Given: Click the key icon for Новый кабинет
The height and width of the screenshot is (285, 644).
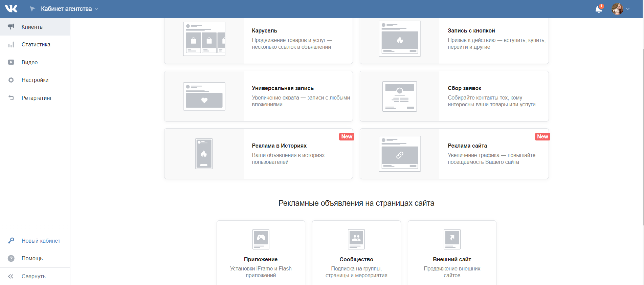Looking at the screenshot, I should click(11, 241).
